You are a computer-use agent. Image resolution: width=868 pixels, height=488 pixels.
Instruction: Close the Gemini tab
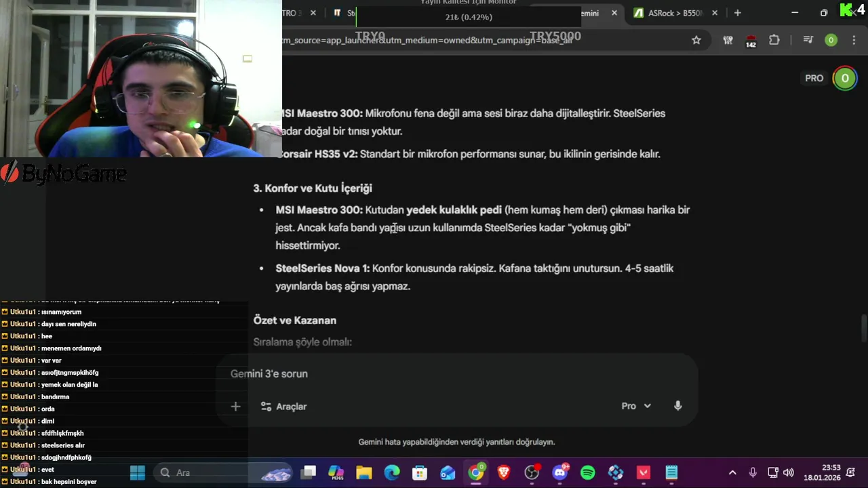(x=614, y=13)
